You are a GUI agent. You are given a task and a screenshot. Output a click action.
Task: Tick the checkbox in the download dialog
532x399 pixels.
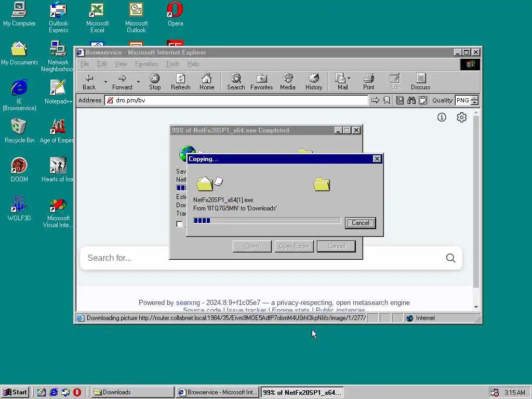click(179, 224)
